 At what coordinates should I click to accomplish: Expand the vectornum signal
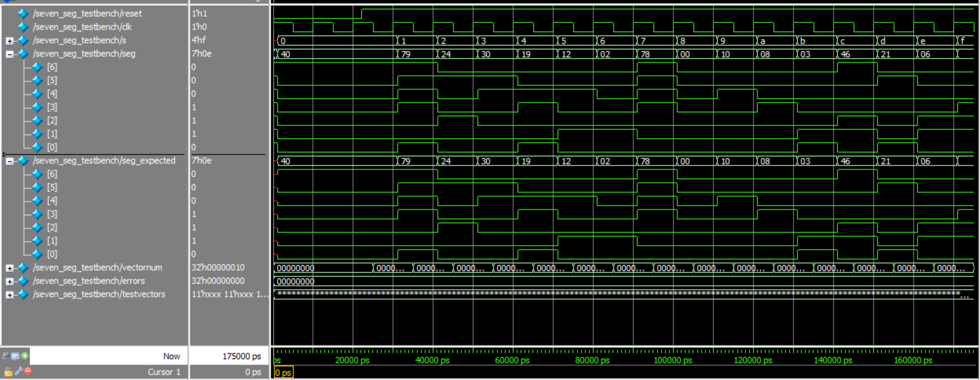pyautogui.click(x=9, y=268)
